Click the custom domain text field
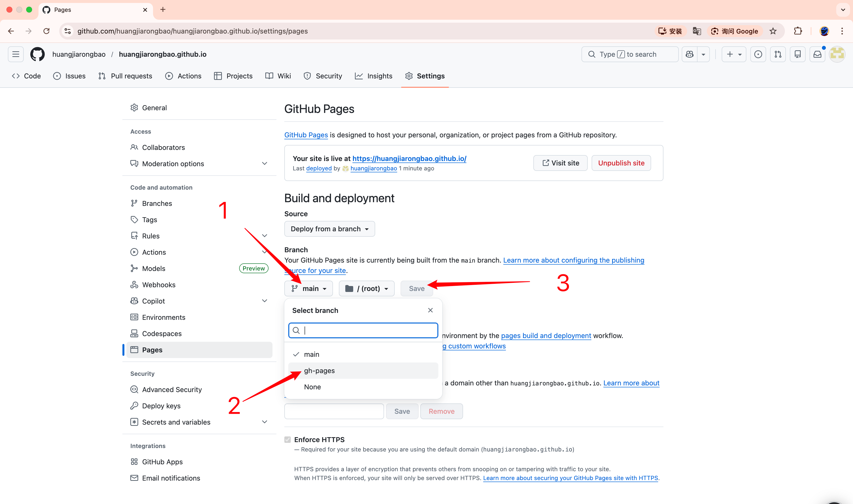Viewport: 853px width, 504px height. click(x=334, y=411)
